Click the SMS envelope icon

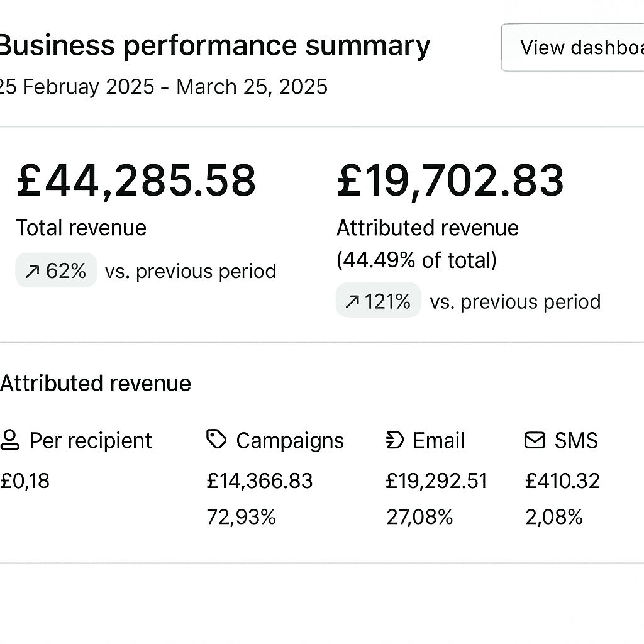[535, 440]
